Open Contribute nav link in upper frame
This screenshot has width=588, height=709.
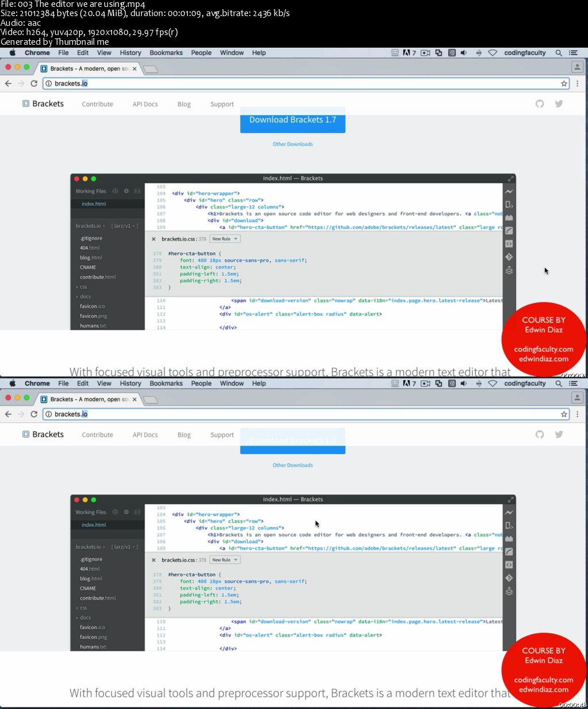[x=98, y=104]
